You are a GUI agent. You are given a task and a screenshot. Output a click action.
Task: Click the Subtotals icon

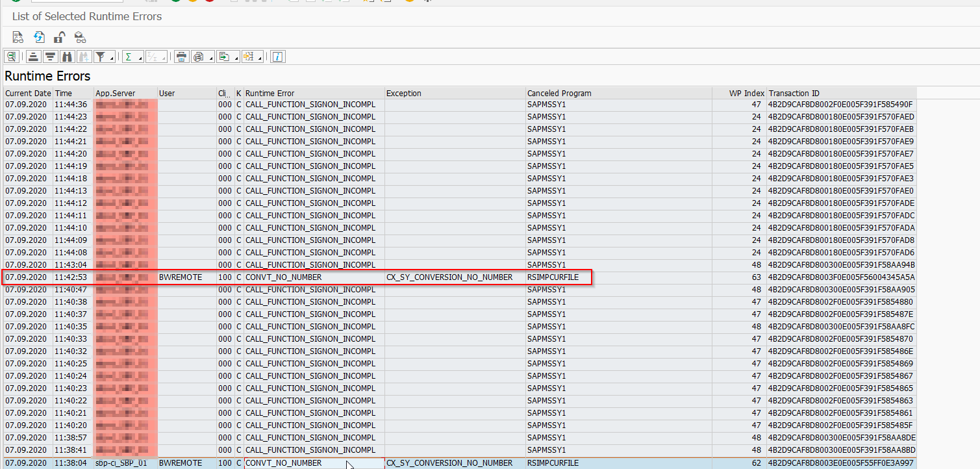click(x=152, y=57)
